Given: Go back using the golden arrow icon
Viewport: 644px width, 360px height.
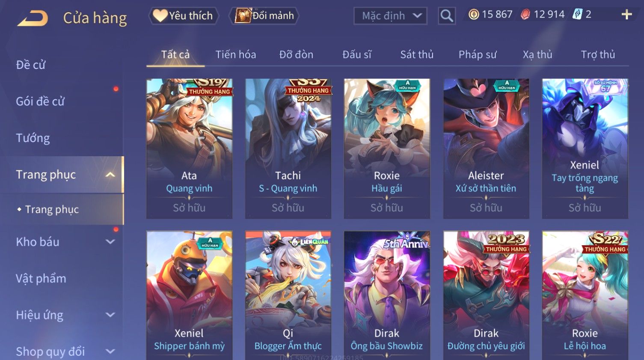Looking at the screenshot, I should [x=33, y=18].
